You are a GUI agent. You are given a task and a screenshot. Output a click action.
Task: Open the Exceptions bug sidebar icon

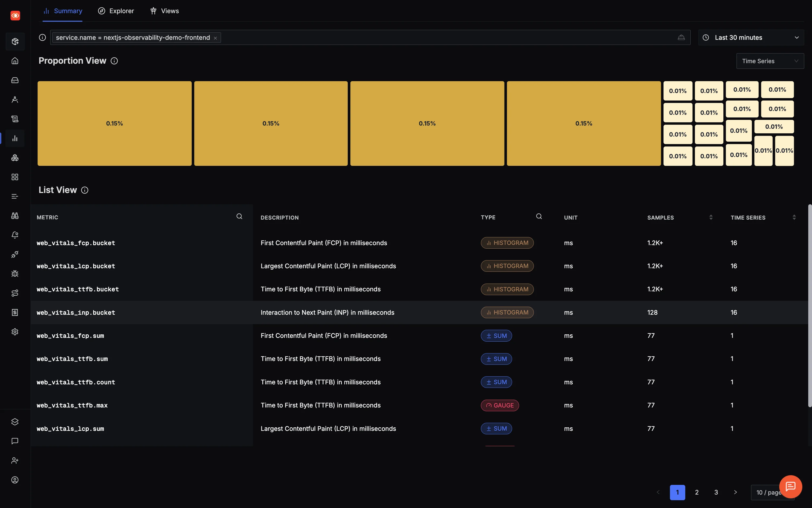tap(15, 274)
